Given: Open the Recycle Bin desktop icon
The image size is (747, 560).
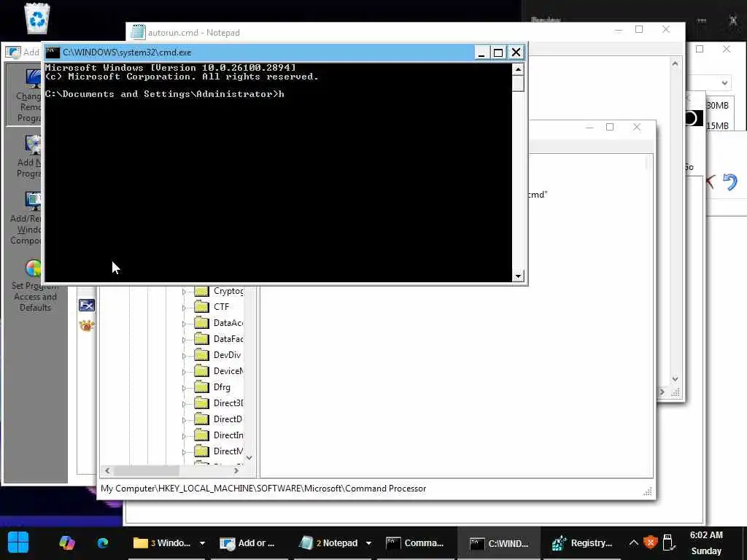Looking at the screenshot, I should [36, 18].
